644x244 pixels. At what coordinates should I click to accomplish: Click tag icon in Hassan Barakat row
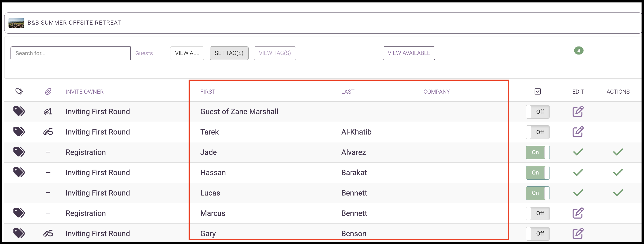click(19, 172)
